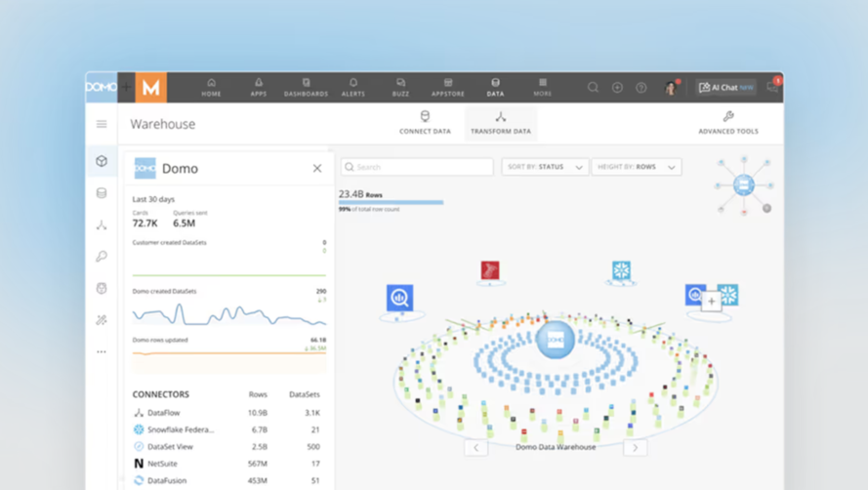Click the central Domo sphere

tap(556, 340)
